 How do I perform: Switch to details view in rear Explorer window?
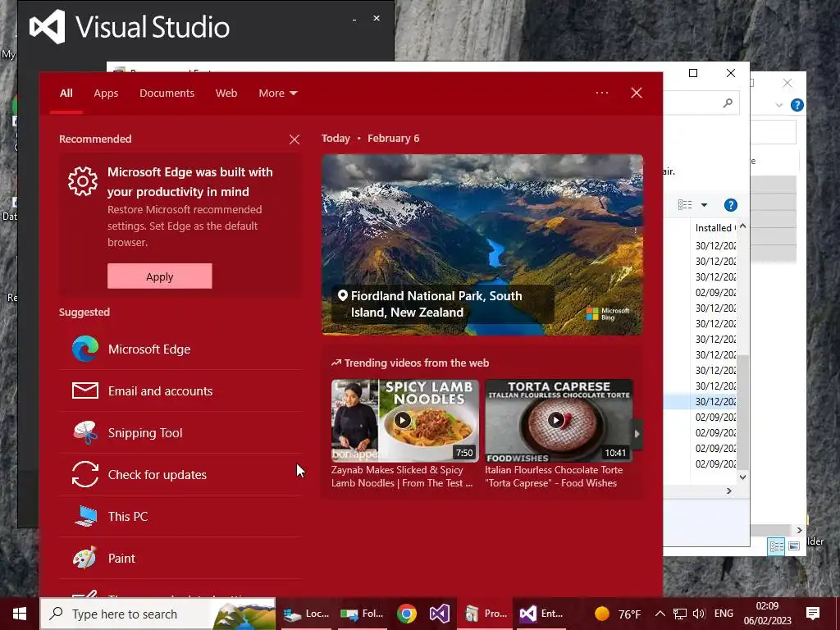776,546
